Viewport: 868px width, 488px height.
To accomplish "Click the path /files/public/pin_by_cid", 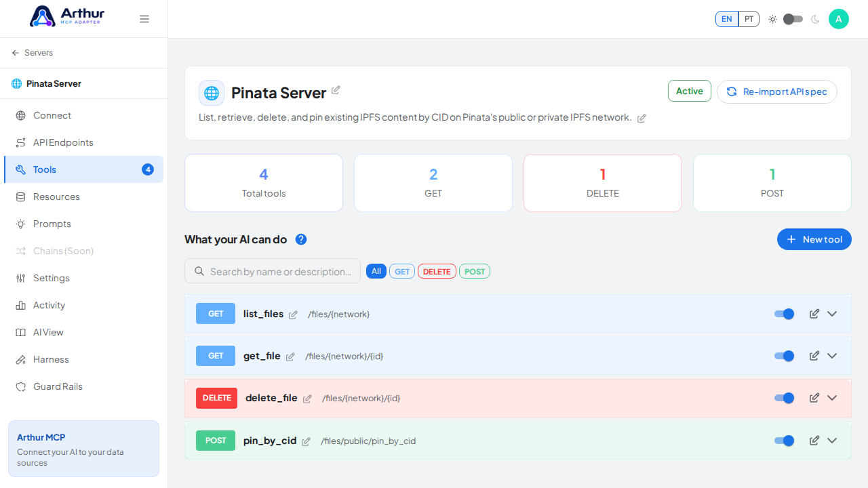I will (368, 441).
